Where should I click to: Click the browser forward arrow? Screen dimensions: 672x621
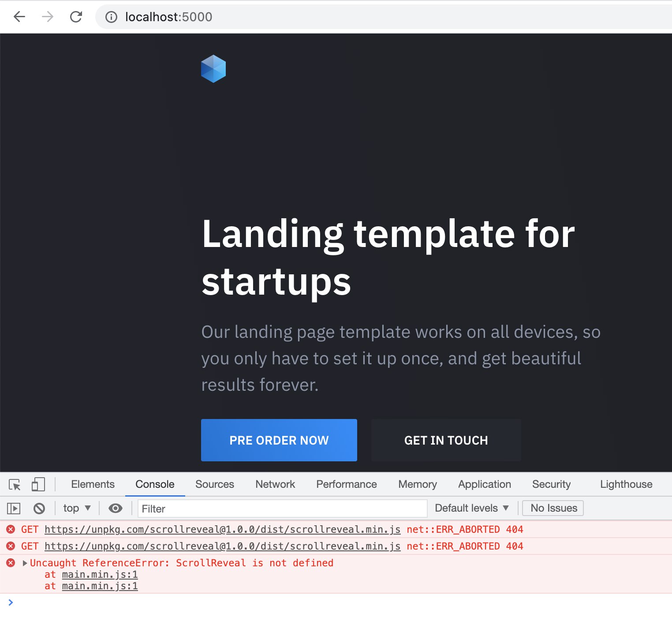(48, 17)
